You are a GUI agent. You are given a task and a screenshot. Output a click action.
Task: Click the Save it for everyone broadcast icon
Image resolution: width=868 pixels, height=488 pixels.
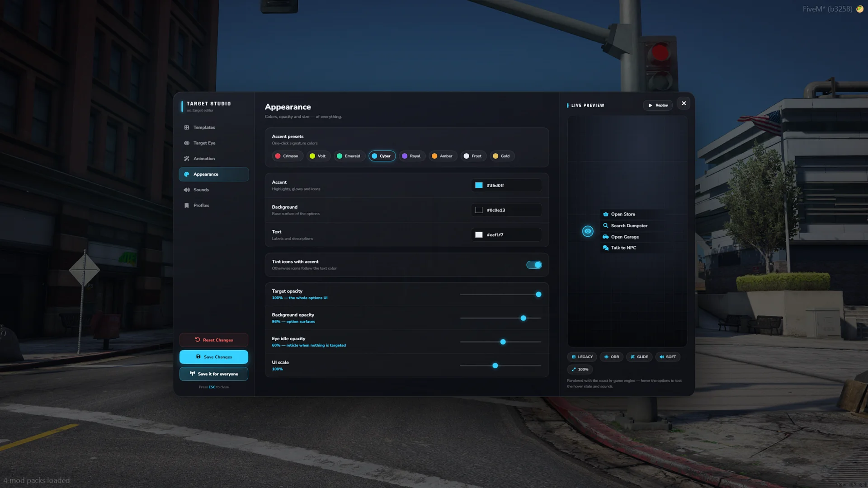193,374
